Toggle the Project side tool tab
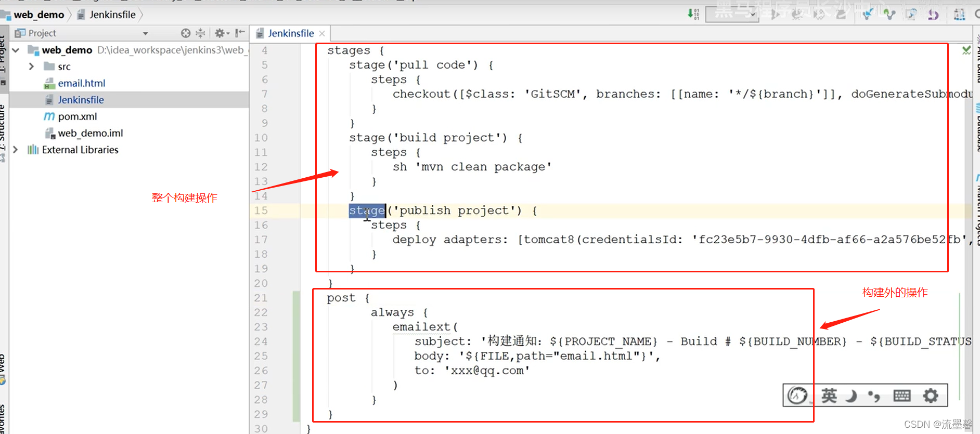Image resolution: width=980 pixels, height=434 pixels. coord(4,58)
